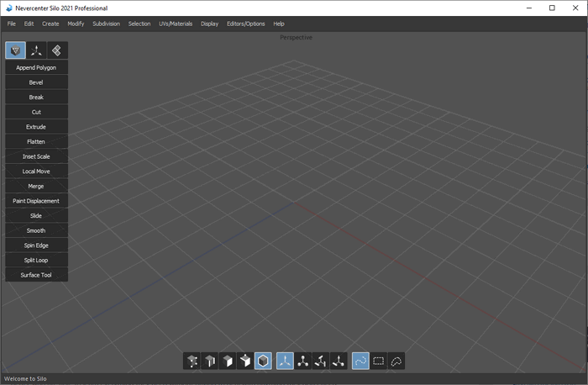Image resolution: width=588 pixels, height=385 pixels.
Task: Open the File menu
Action: pyautogui.click(x=12, y=24)
